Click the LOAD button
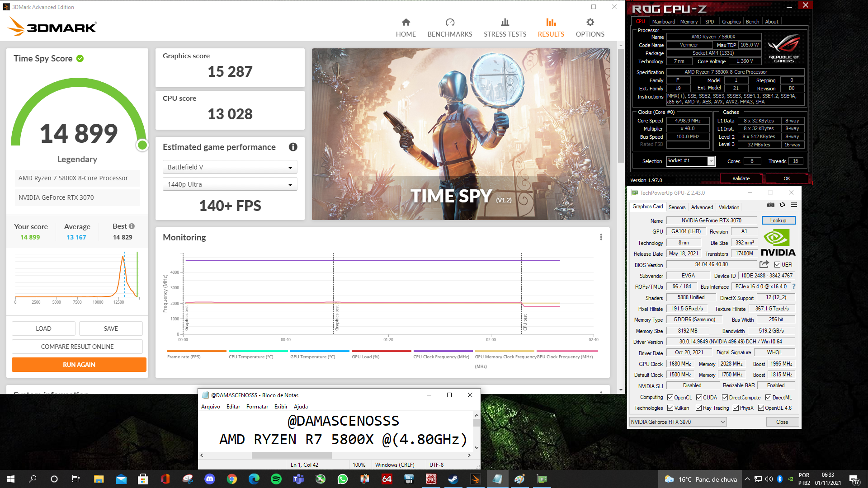The image size is (868, 488). (x=43, y=328)
